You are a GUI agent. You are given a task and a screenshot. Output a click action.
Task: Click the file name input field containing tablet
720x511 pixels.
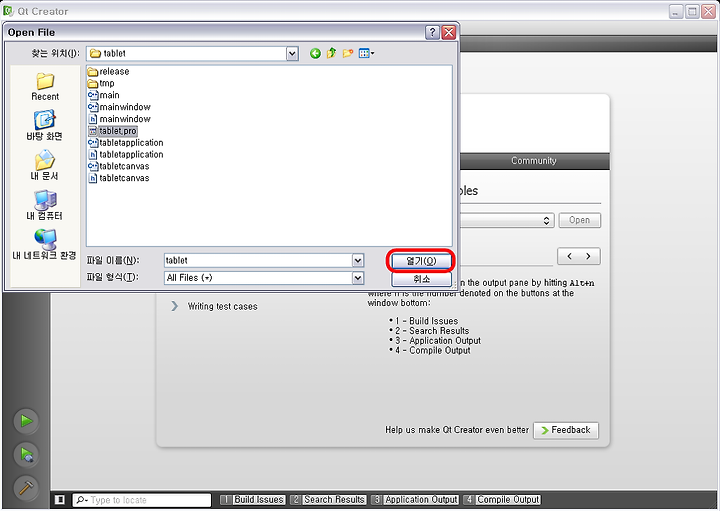pyautogui.click(x=258, y=261)
